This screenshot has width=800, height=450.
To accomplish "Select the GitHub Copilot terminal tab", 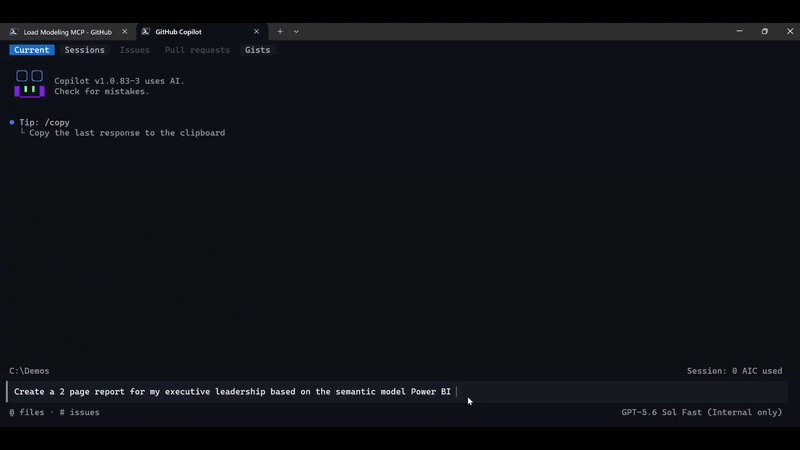I will (202, 32).
